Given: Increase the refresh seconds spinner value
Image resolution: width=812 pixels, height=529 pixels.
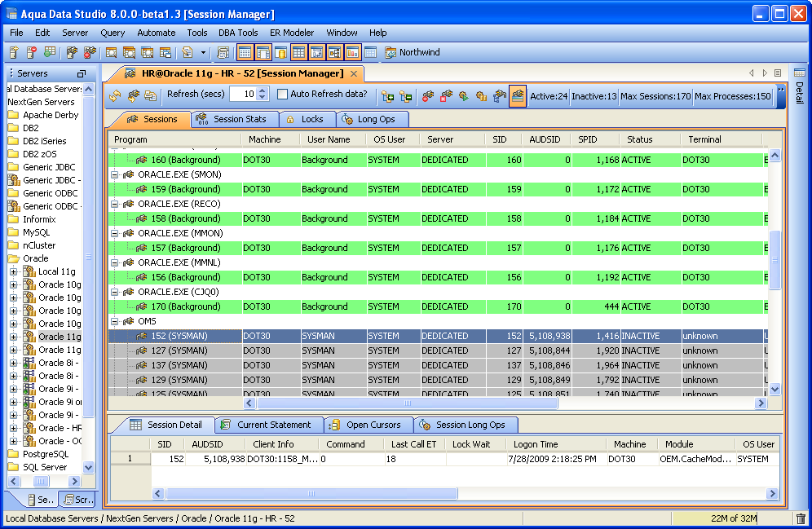Looking at the screenshot, I should coord(262,90).
